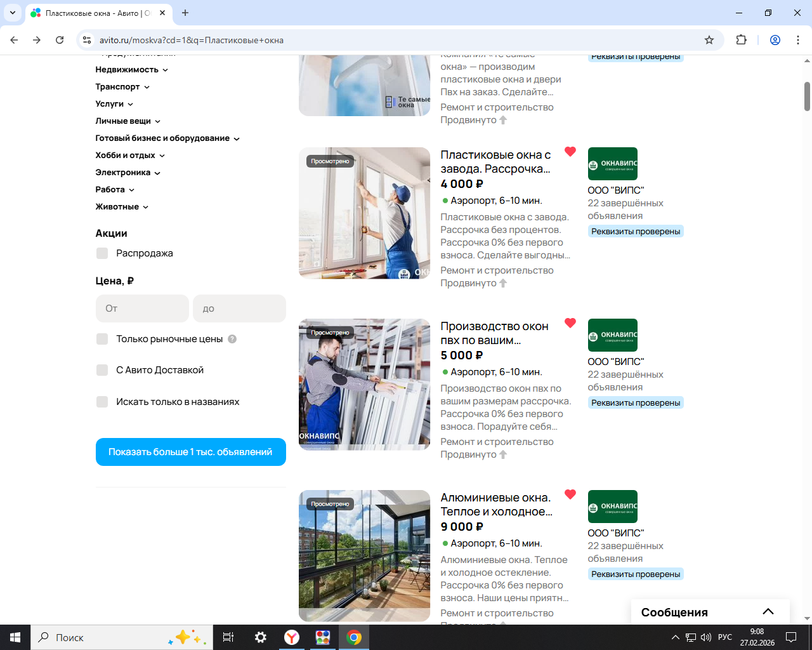Open ООО "ВИПС" seller for 4 000 ₽ listing

point(616,190)
